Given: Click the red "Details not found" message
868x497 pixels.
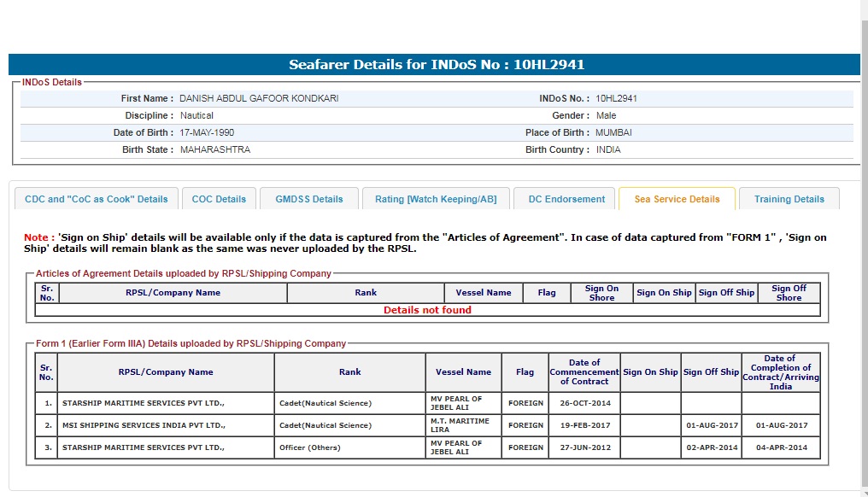Looking at the screenshot, I should pos(427,310).
